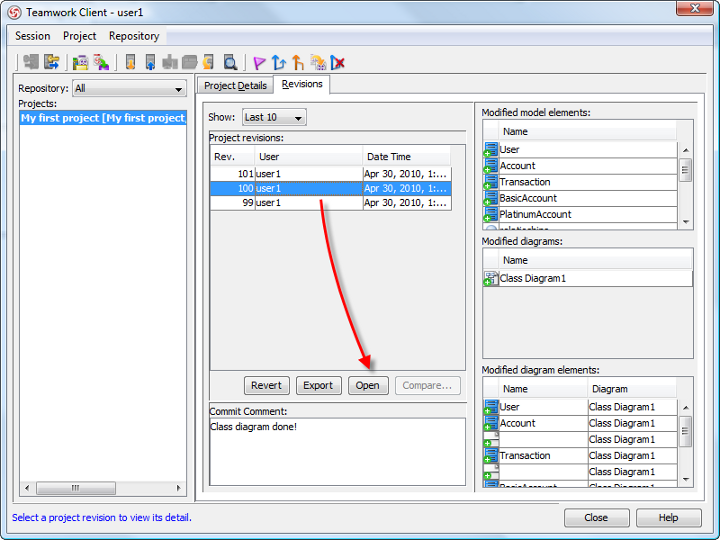This screenshot has height=540, width=720.
Task: Click the manage project icon with yellow folder
Action: [x=81, y=62]
